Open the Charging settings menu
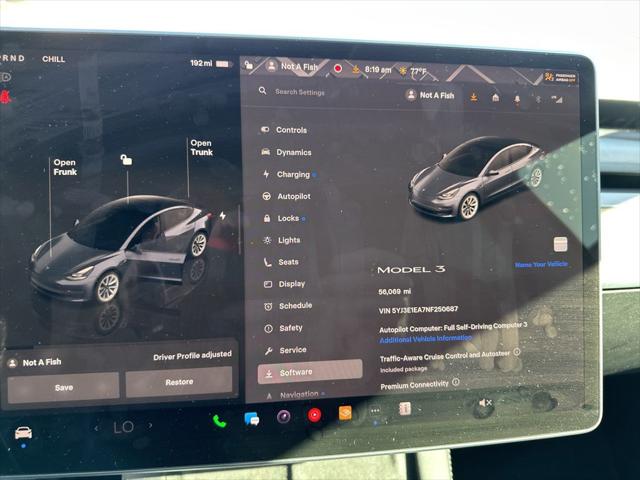Viewport: 640px width, 480px height. [288, 174]
